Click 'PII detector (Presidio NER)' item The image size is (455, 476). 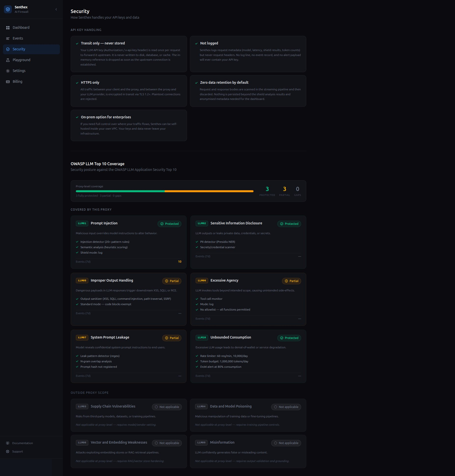point(218,242)
